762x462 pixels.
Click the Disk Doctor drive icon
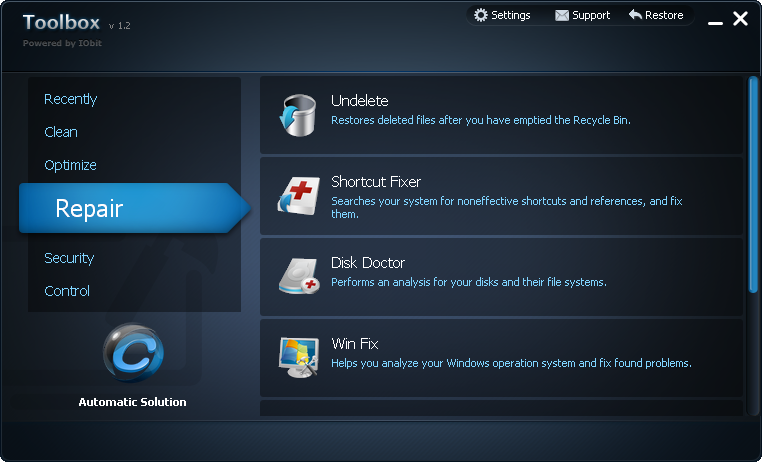pos(299,276)
